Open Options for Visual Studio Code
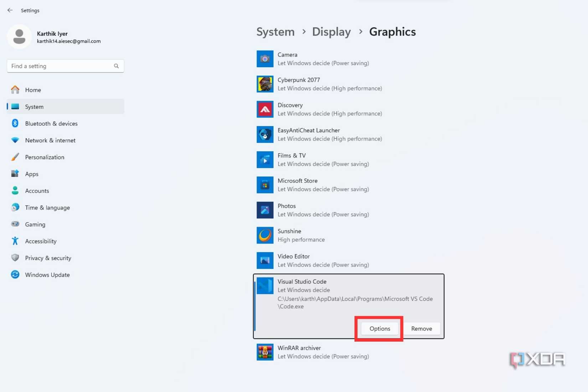Screen dimensions: 588x392 [x=380, y=329]
